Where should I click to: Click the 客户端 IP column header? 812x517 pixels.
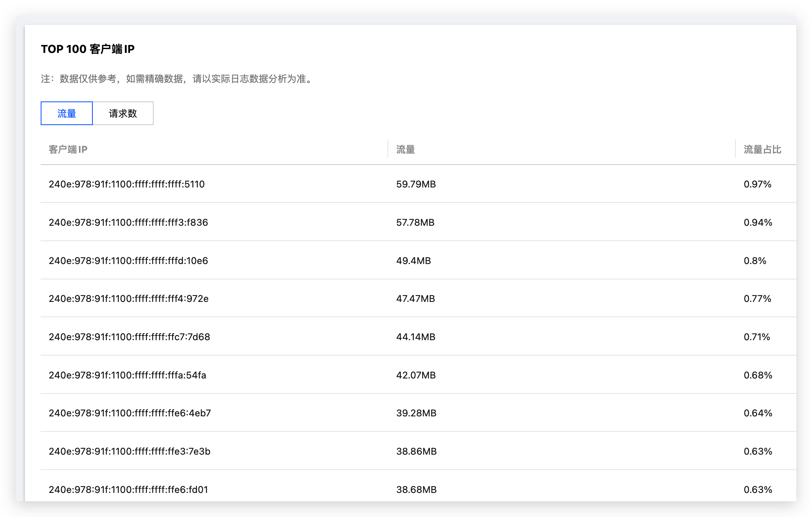point(68,150)
